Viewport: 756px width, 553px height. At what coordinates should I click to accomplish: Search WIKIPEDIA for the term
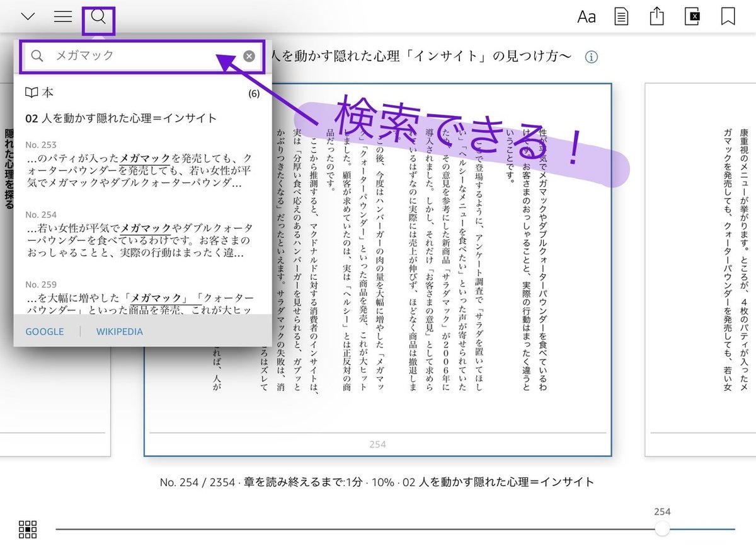click(120, 332)
